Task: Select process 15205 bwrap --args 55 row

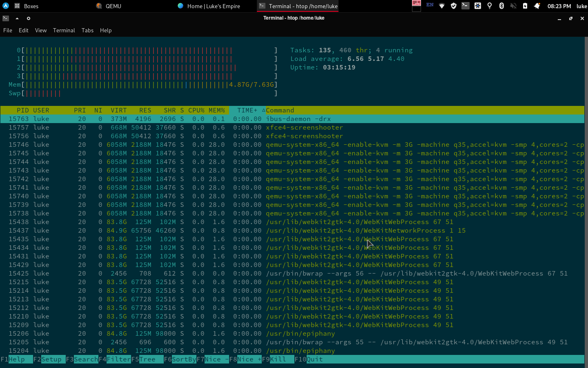Action: [292, 342]
